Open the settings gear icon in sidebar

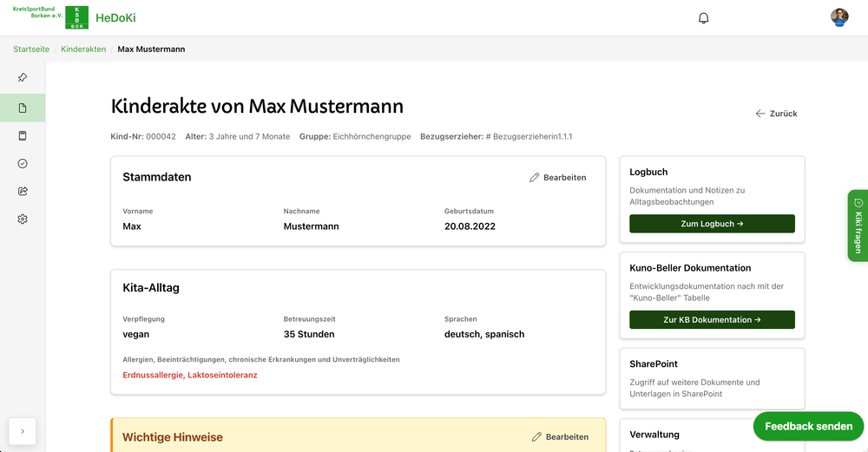(23, 219)
